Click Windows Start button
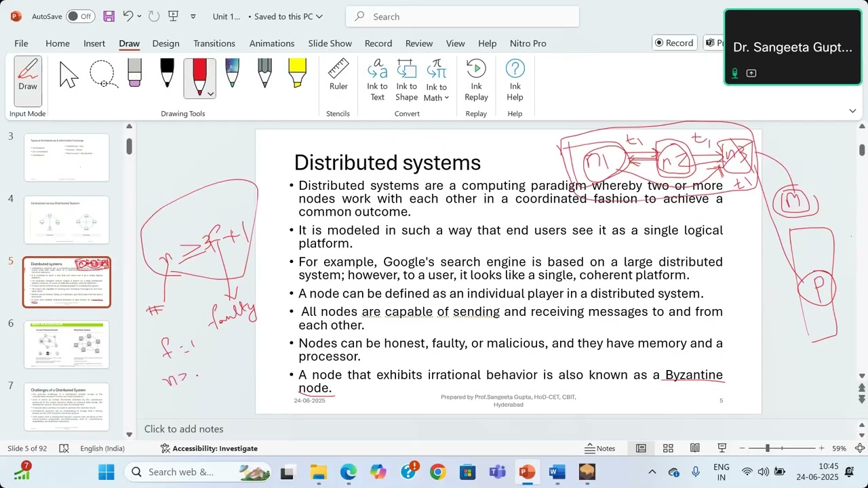 click(x=106, y=472)
